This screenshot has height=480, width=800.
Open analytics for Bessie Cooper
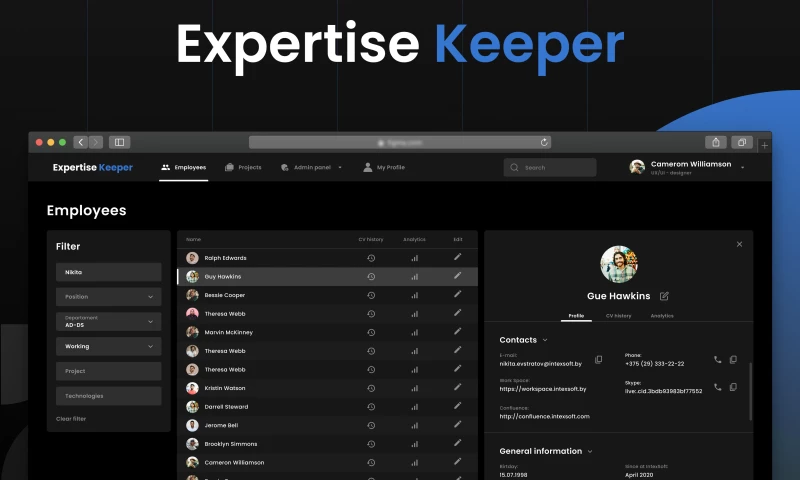click(414, 295)
